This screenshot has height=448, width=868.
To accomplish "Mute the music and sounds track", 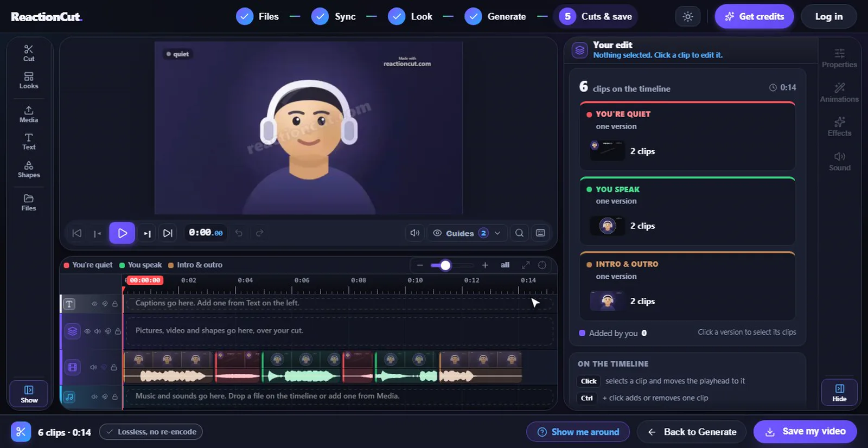I will pyautogui.click(x=94, y=396).
